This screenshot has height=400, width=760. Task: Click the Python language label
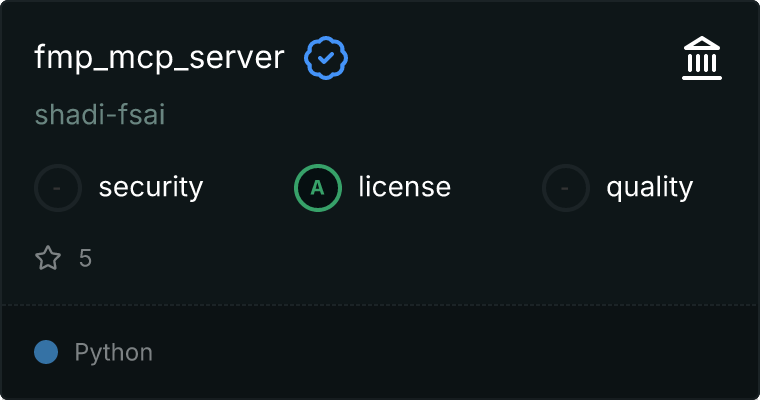(113, 352)
